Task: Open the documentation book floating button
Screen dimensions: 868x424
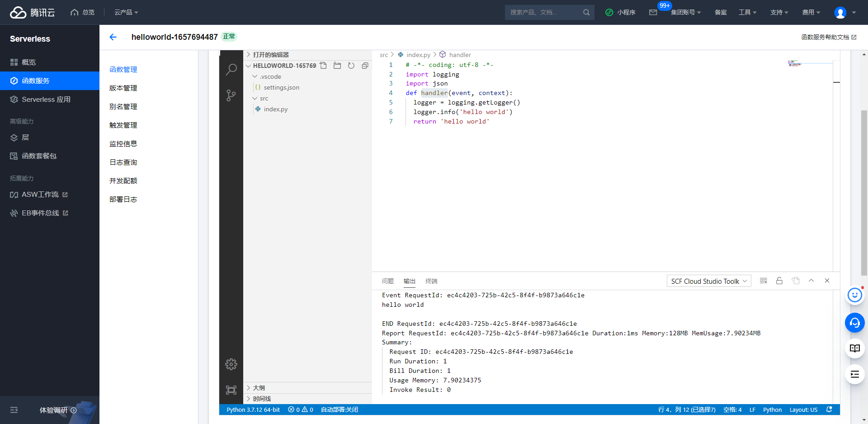Action: coord(855,348)
